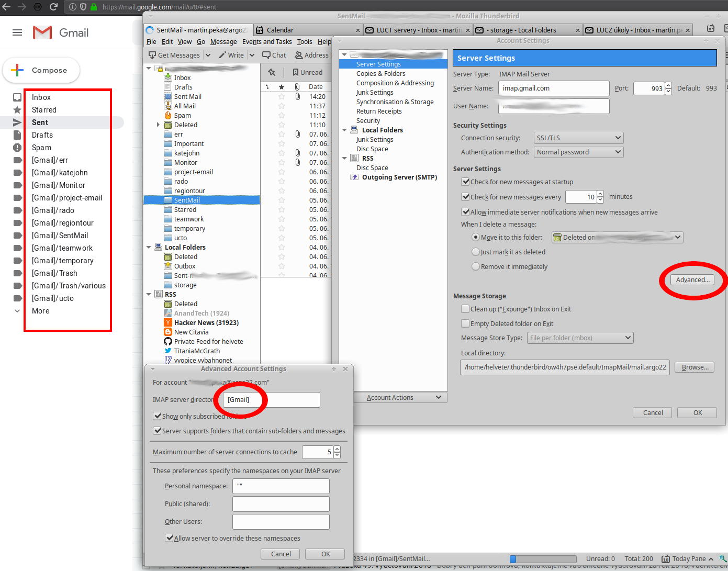Open Connection security SSL/TLS dropdown
Viewport: 728px width, 571px height.
pos(578,138)
